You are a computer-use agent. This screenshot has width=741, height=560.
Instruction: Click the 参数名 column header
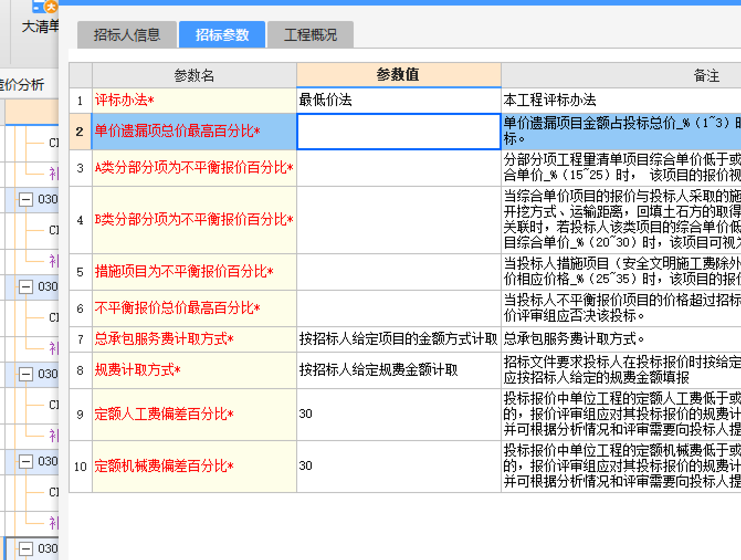click(x=195, y=75)
